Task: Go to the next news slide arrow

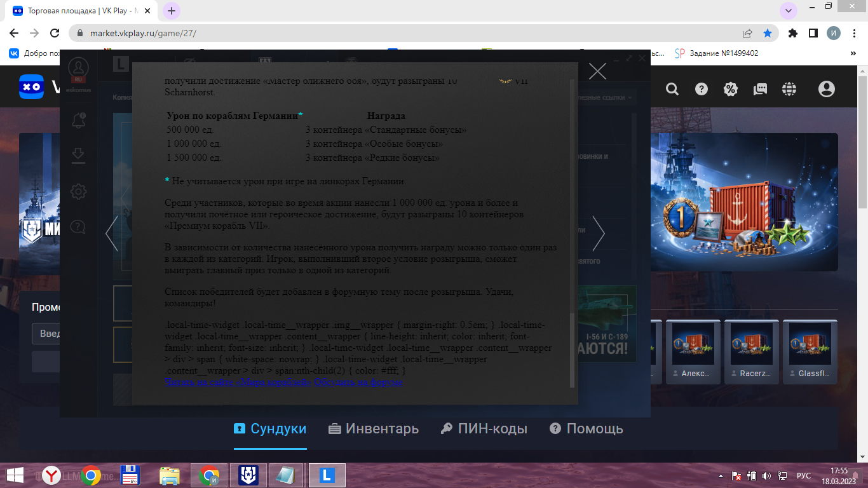Action: [x=599, y=233]
